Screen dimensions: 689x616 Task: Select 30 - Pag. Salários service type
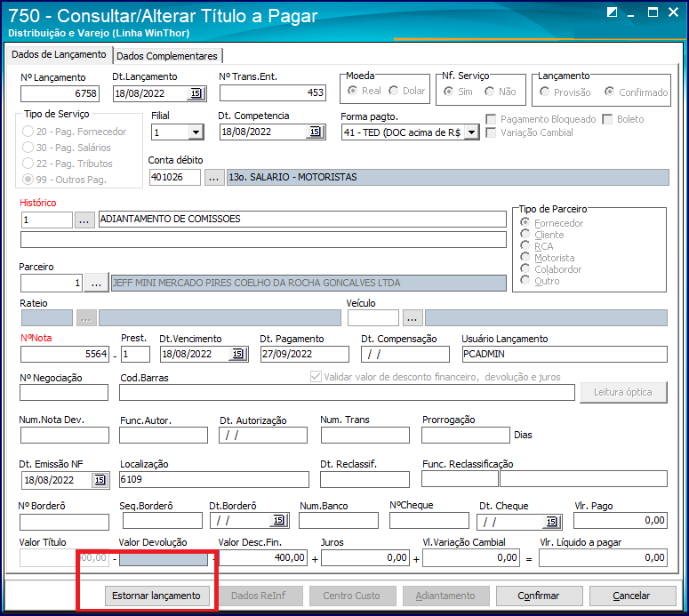[28, 148]
